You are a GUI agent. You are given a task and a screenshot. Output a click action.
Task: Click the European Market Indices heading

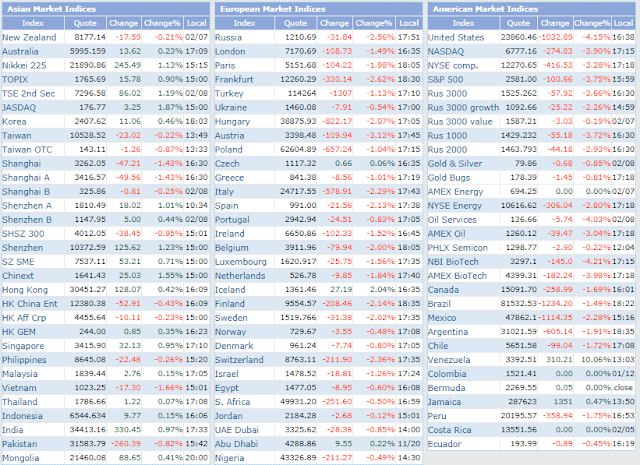tap(273, 9)
